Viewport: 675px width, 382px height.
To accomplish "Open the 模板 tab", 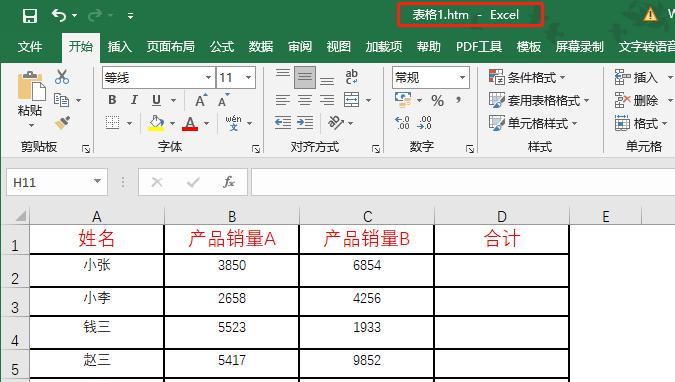I will pyautogui.click(x=529, y=47).
